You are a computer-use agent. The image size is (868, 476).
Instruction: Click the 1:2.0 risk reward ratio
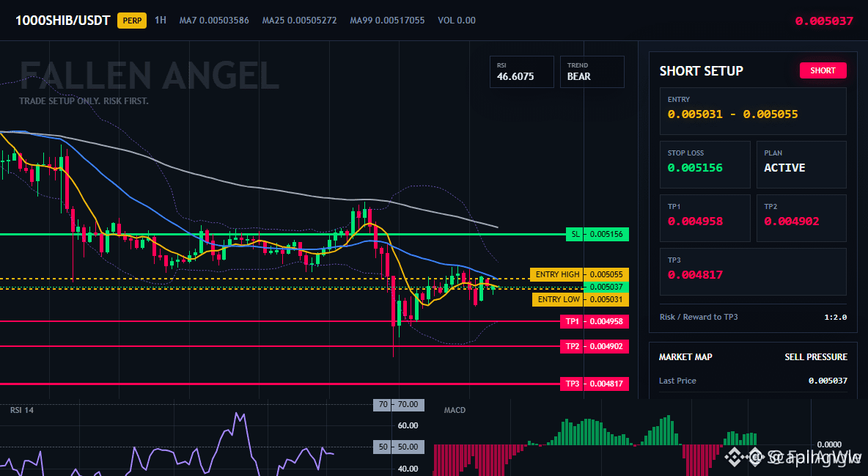[x=835, y=317]
